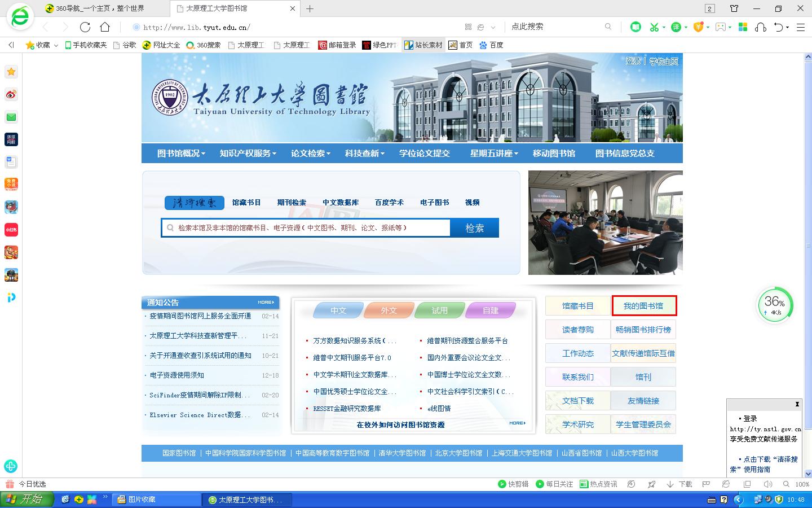The height and width of the screenshot is (508, 812).
Task: Toggle browser sound mute in status bar
Action: (767, 484)
